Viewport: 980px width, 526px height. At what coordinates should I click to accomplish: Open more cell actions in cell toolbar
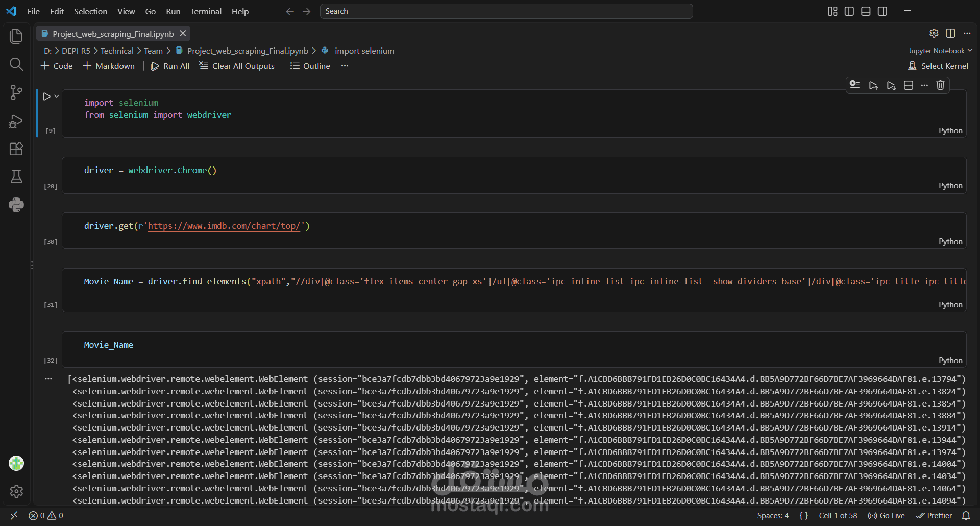[x=924, y=85]
